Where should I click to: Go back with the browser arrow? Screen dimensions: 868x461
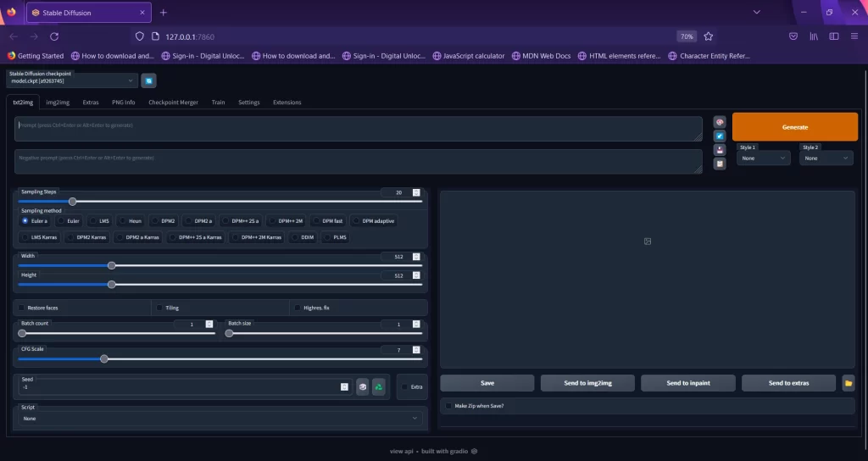click(x=14, y=36)
